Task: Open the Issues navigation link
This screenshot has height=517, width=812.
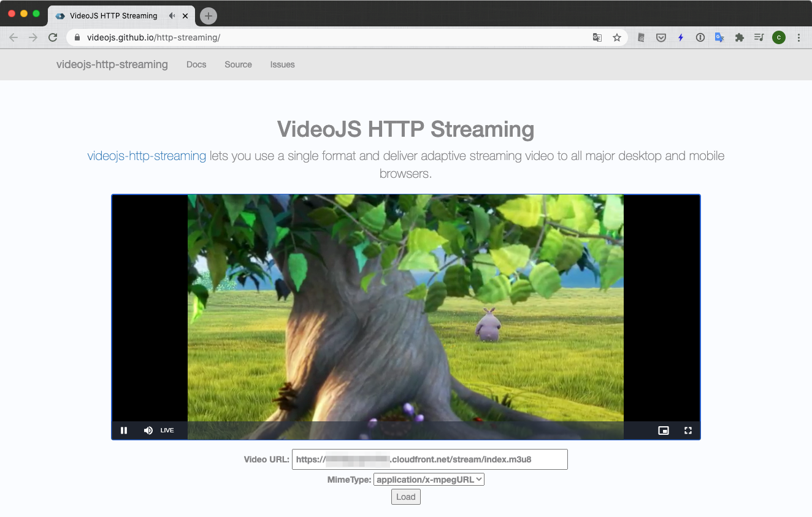Action: pos(283,64)
